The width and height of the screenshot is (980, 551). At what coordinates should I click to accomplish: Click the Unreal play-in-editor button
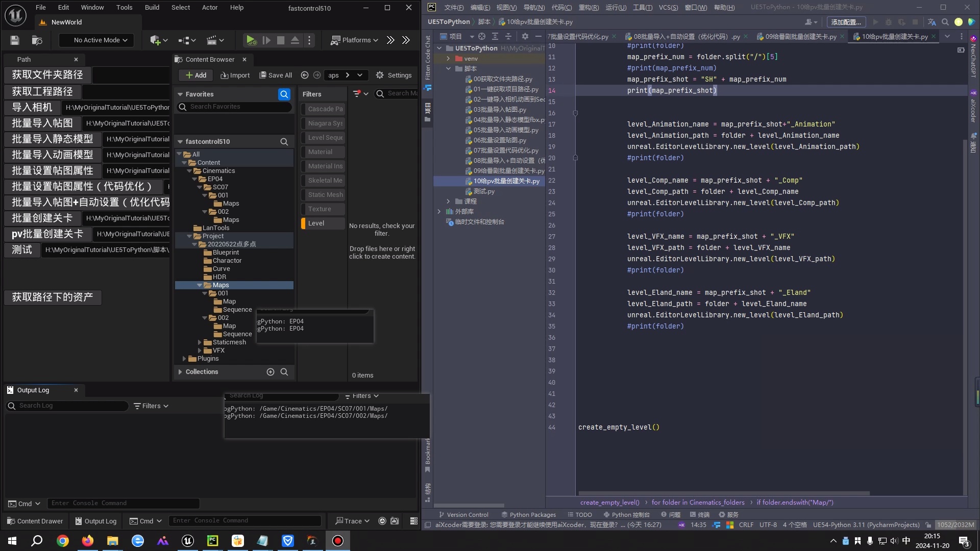(x=251, y=40)
